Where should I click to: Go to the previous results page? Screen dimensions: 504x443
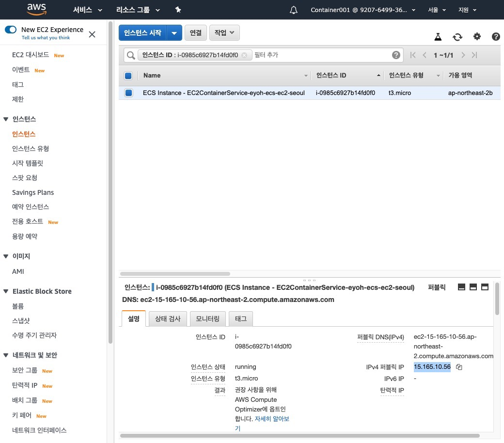coord(425,55)
